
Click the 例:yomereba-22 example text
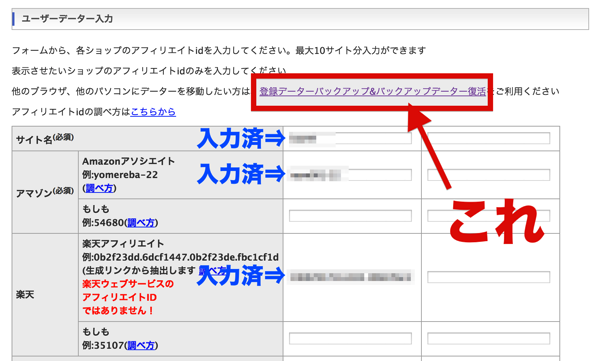pyautogui.click(x=120, y=175)
